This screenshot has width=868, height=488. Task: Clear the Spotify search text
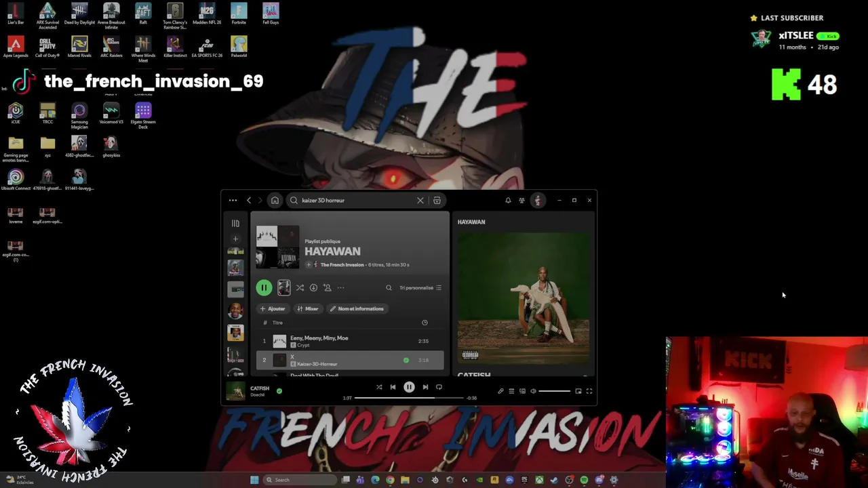click(420, 201)
